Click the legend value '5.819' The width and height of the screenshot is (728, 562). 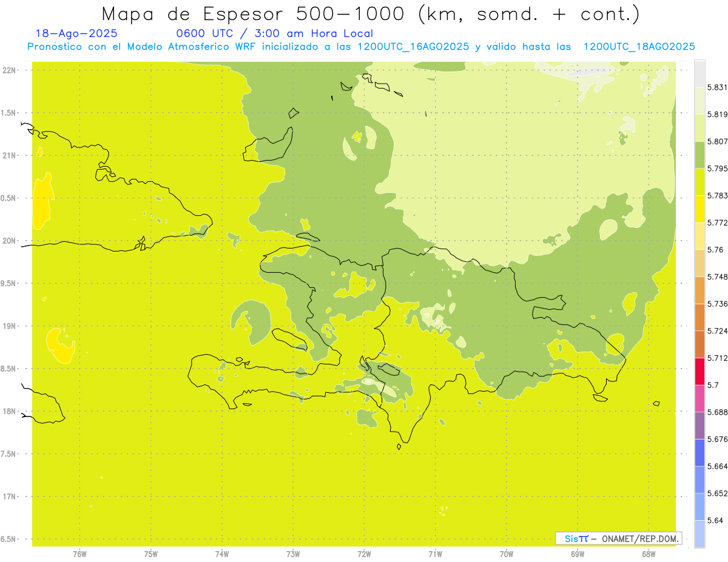(x=717, y=115)
